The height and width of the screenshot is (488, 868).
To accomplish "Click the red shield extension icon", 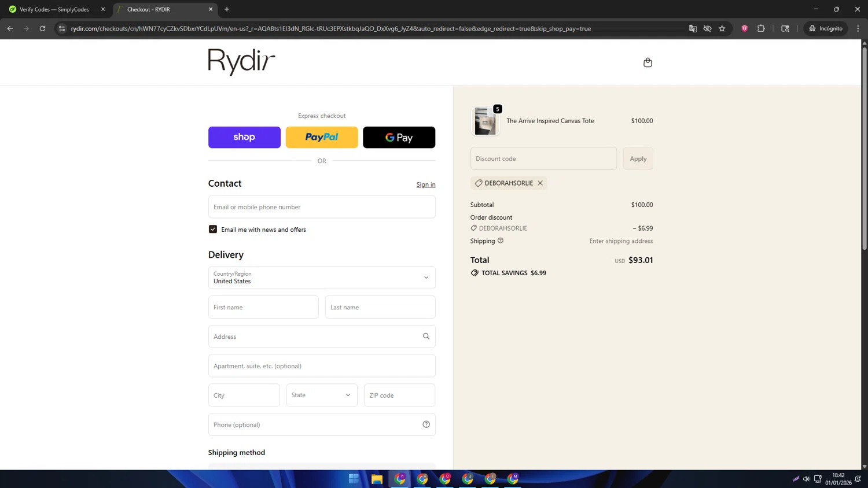I will point(745,28).
